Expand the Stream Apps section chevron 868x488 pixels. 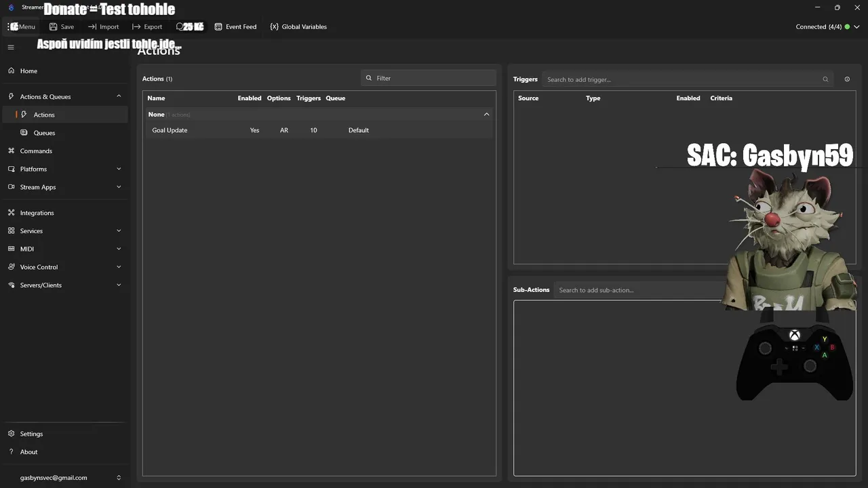(x=119, y=187)
